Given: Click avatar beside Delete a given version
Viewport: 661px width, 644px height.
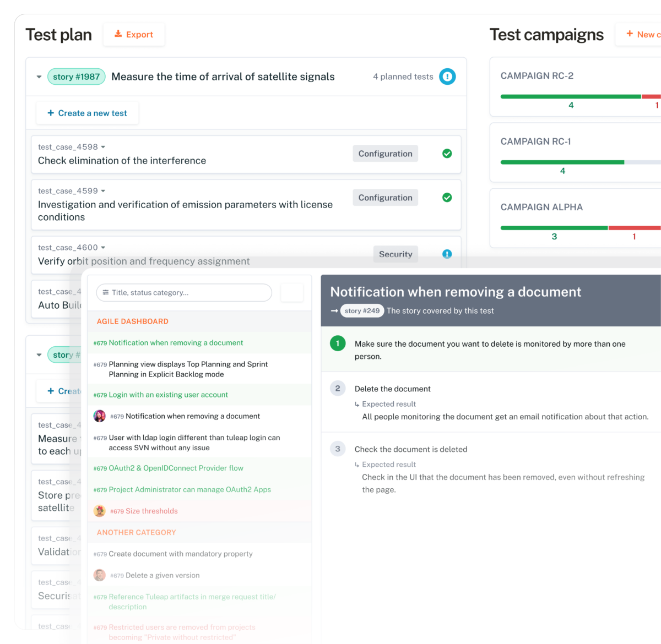Looking at the screenshot, I should point(100,575).
